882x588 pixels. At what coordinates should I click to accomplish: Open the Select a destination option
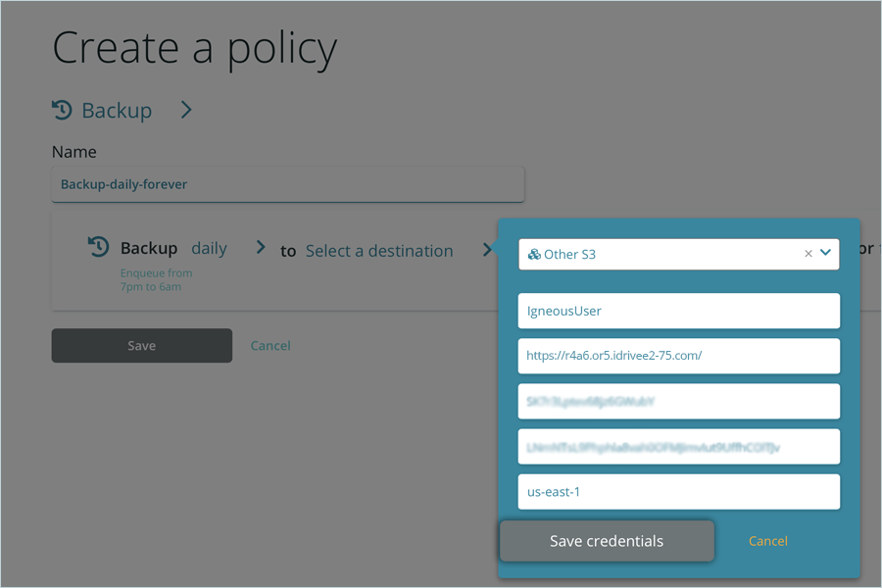click(x=379, y=251)
